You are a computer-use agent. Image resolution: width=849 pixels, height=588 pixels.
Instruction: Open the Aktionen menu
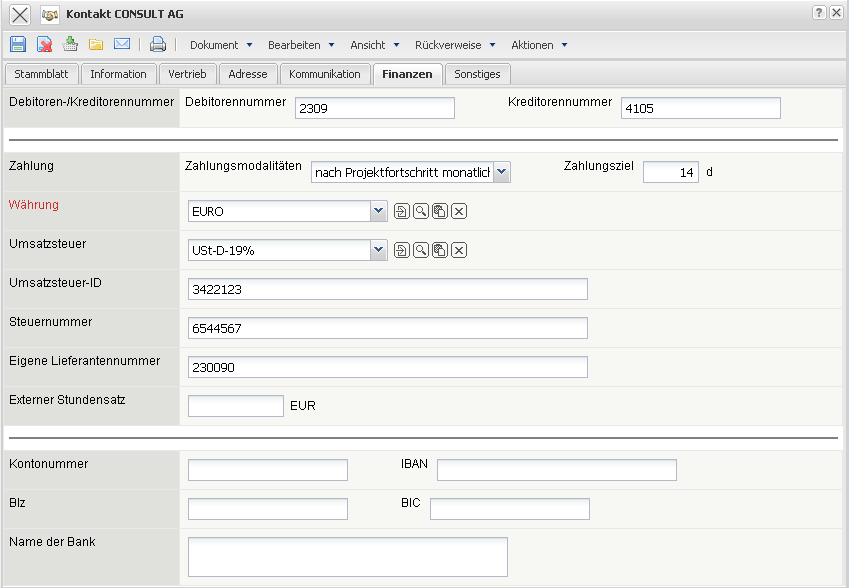(x=539, y=45)
